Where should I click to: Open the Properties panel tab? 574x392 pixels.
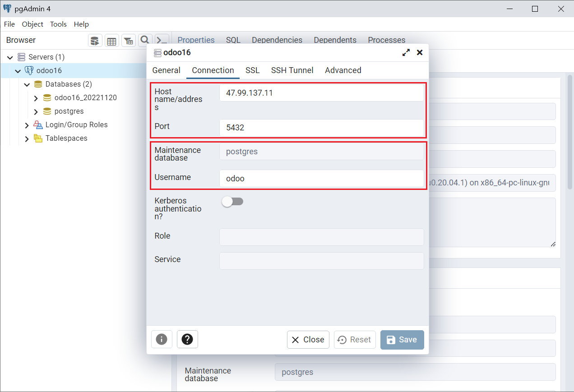click(196, 40)
